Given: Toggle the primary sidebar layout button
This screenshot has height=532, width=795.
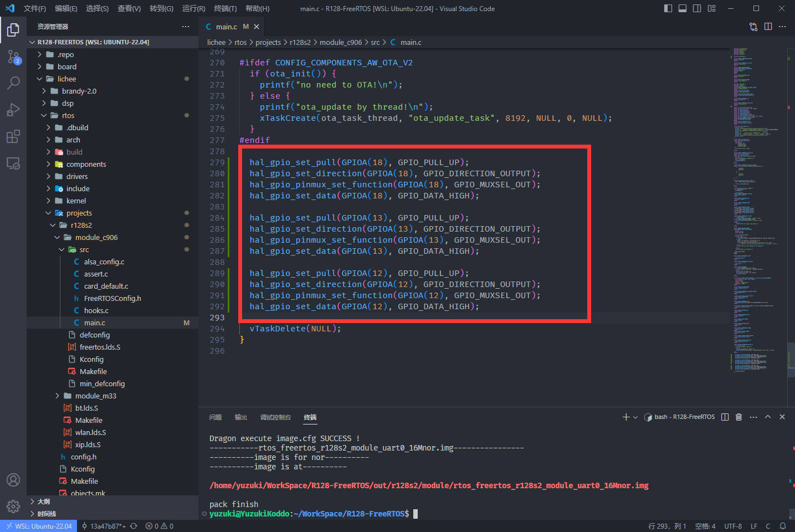Looking at the screenshot, I should (x=668, y=8).
